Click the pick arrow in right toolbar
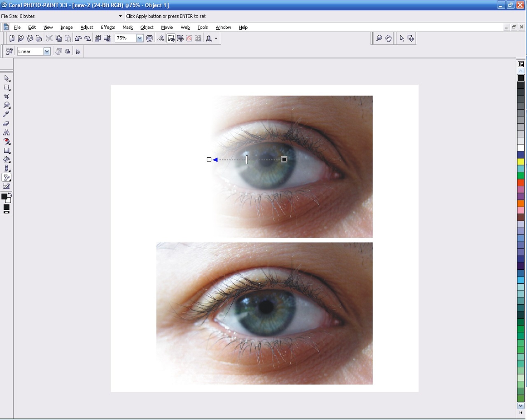 coord(402,38)
